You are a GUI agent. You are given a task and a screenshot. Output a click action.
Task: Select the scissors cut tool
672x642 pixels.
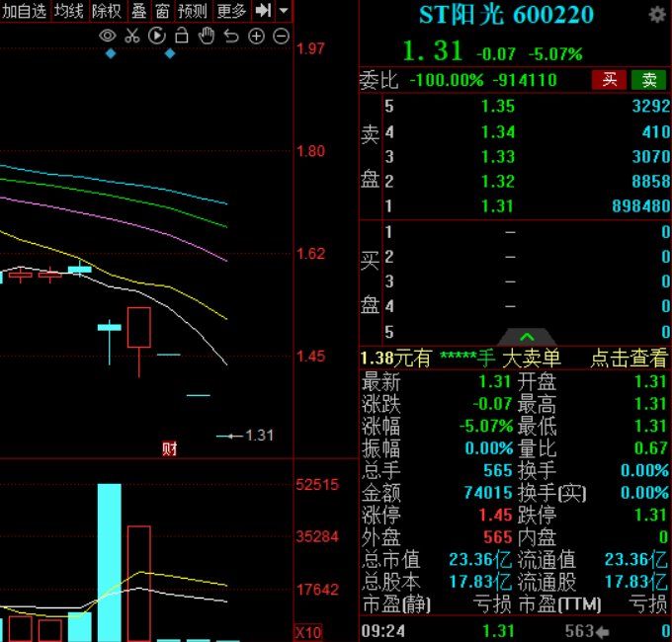pos(132,36)
